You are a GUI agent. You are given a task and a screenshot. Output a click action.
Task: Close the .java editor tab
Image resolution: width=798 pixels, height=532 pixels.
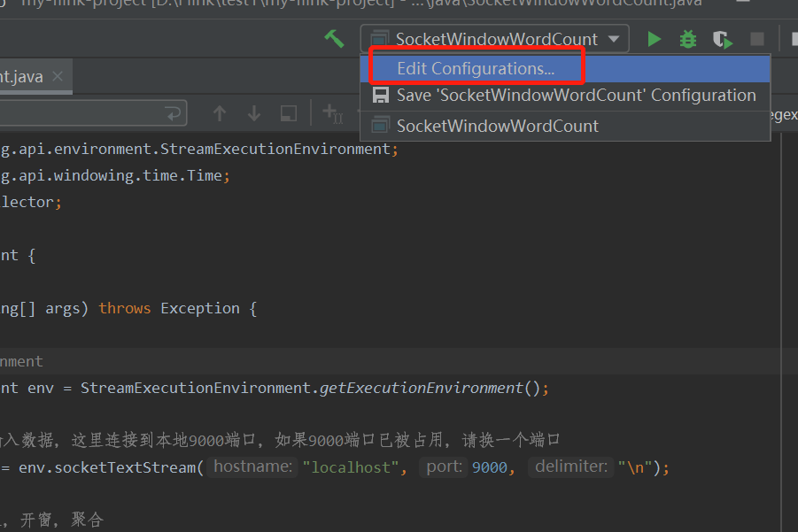tap(58, 76)
